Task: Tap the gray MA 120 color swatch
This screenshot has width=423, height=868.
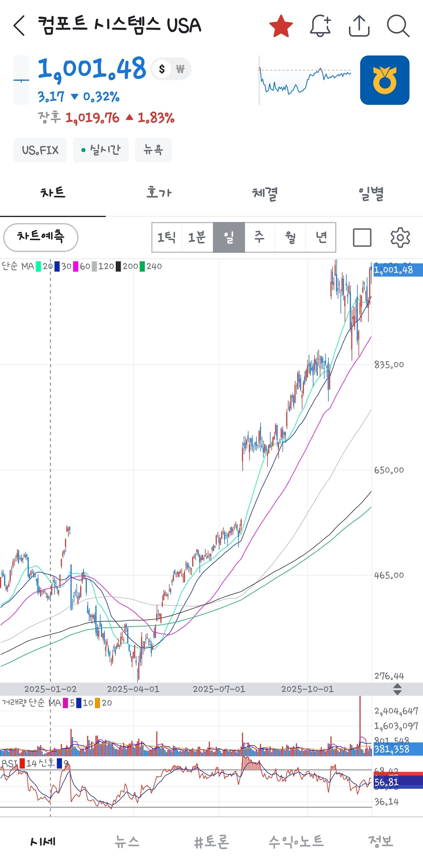Action: click(94, 267)
